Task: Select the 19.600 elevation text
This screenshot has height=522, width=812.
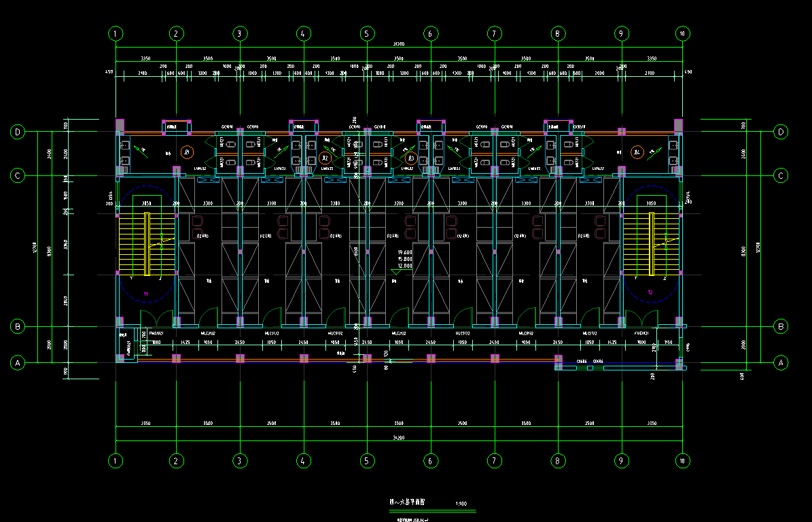Action: click(x=405, y=252)
